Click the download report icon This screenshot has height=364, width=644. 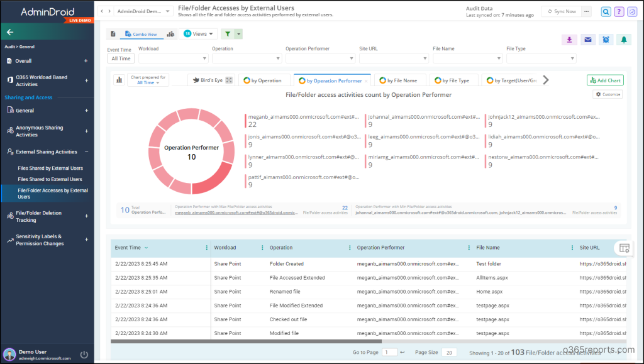pos(569,40)
